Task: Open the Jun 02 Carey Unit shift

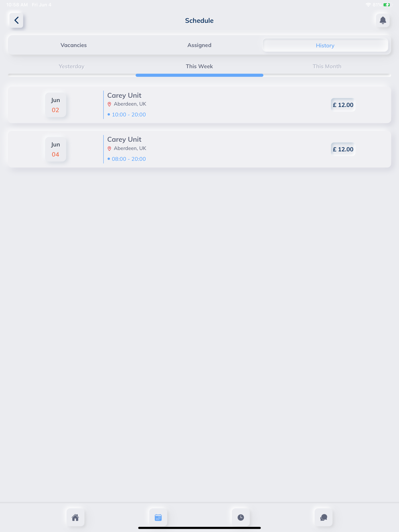Action: point(199,105)
